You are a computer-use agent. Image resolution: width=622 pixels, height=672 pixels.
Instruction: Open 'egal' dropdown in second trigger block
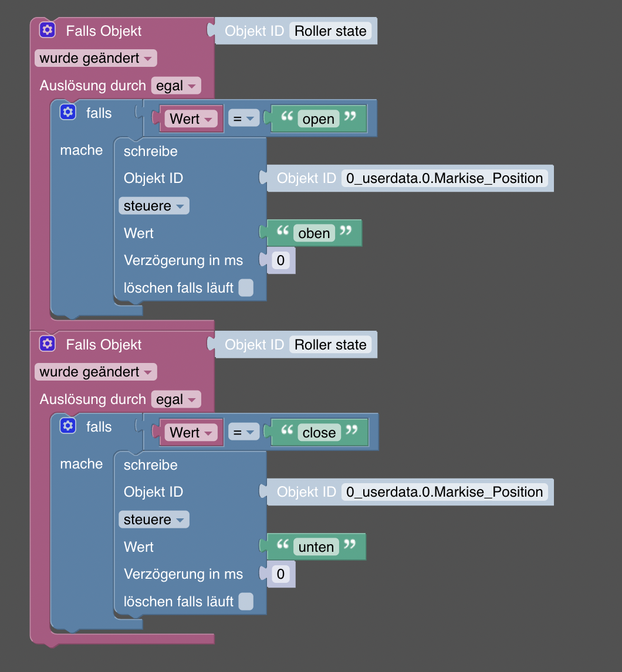click(x=176, y=399)
